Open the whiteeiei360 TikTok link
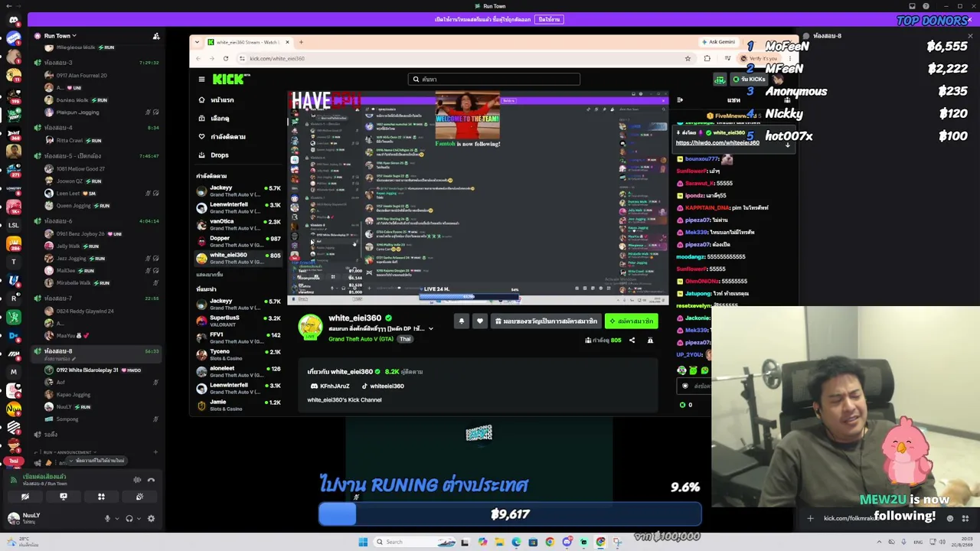Image resolution: width=980 pixels, height=551 pixels. (383, 386)
